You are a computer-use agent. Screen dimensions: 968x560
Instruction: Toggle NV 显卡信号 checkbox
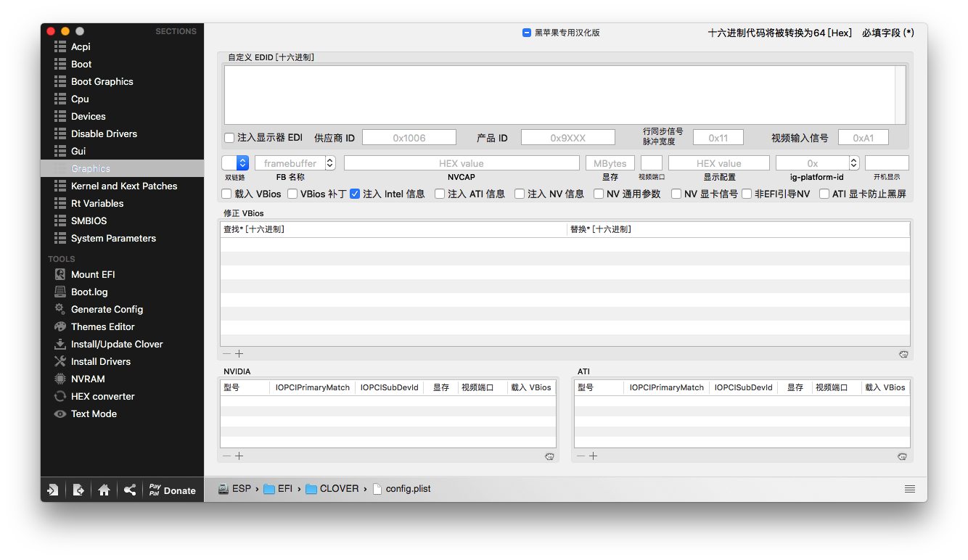676,194
